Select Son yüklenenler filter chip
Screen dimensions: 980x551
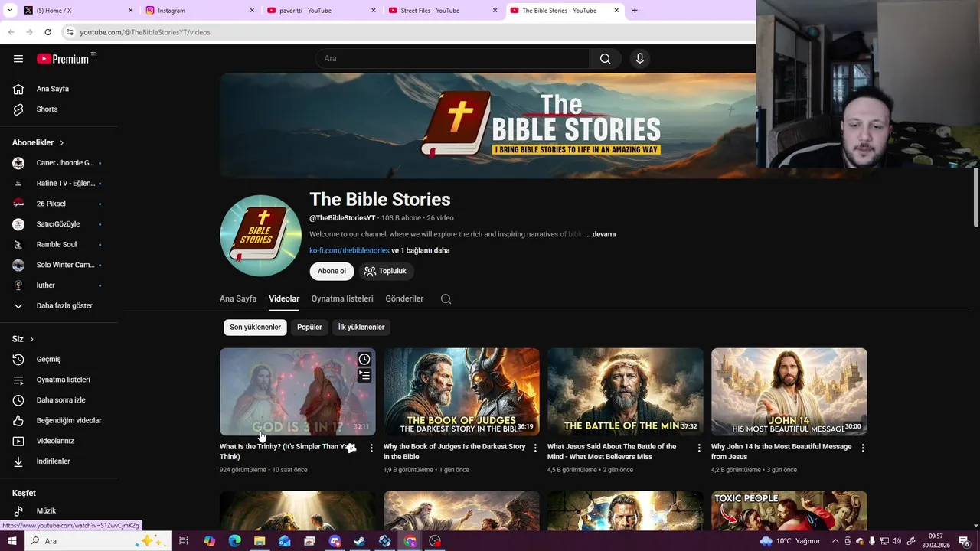(255, 328)
